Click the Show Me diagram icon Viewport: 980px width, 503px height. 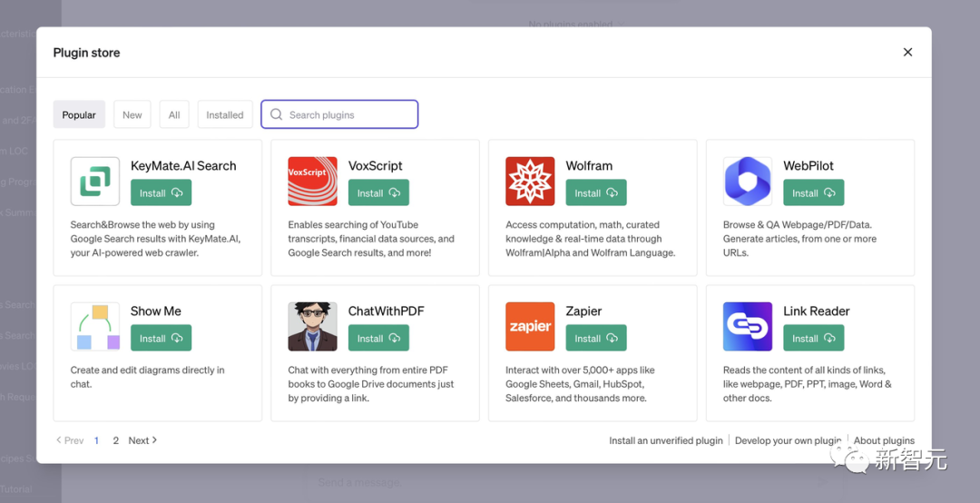pyautogui.click(x=95, y=327)
